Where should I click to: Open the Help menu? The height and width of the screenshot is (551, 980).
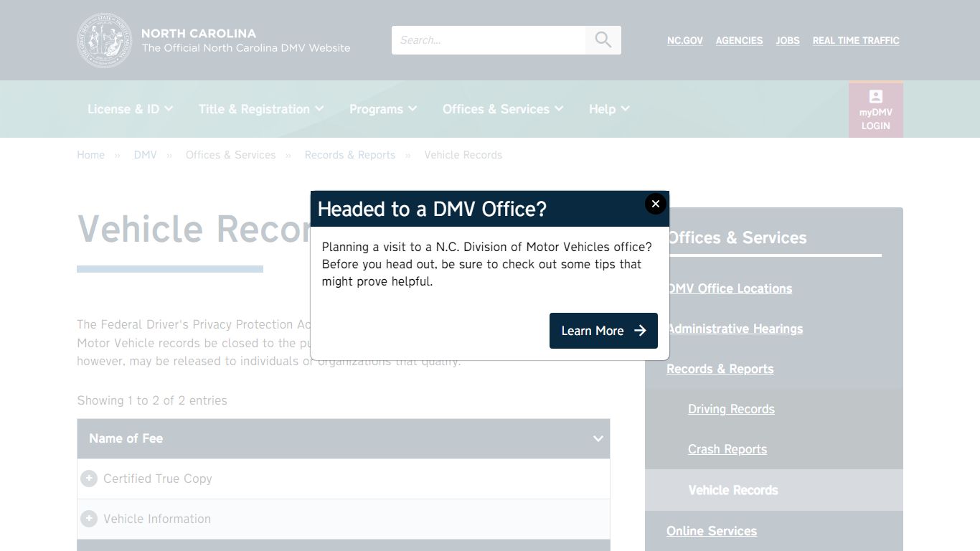(x=609, y=109)
